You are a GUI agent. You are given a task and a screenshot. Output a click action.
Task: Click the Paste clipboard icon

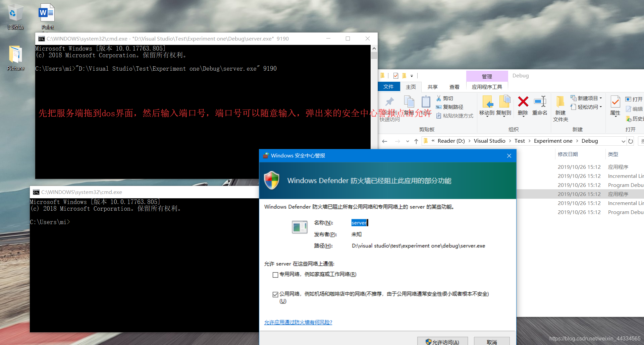[x=426, y=101]
